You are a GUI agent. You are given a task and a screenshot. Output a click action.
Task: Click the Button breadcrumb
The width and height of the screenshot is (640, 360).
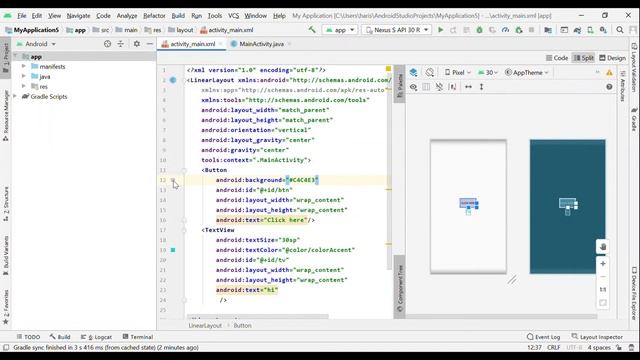242,325
